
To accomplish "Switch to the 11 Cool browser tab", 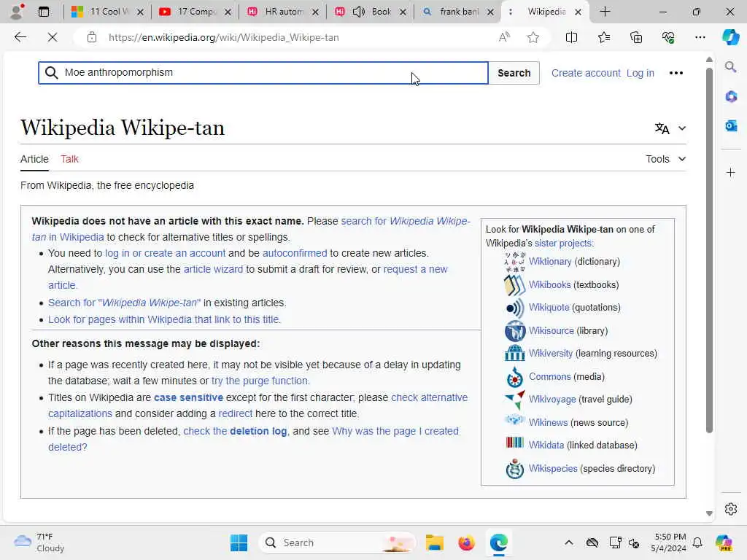I will point(107,12).
